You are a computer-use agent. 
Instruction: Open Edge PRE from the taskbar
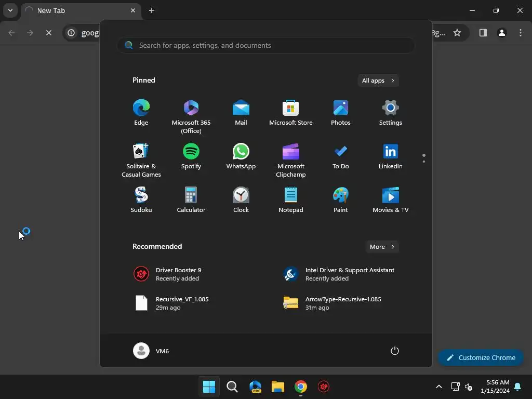click(255, 387)
